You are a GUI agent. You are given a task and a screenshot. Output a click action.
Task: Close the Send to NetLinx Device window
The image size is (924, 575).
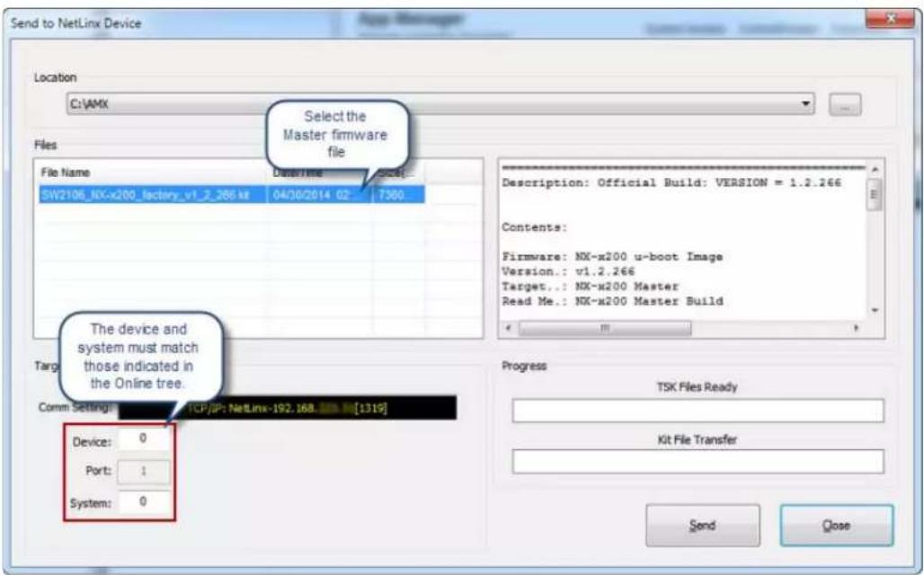pos(889,20)
